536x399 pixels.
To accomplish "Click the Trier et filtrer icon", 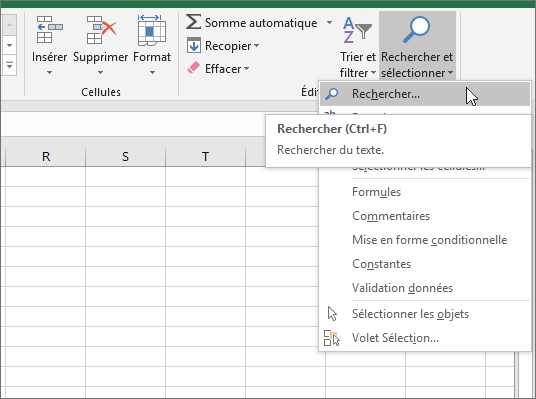I will point(357,30).
